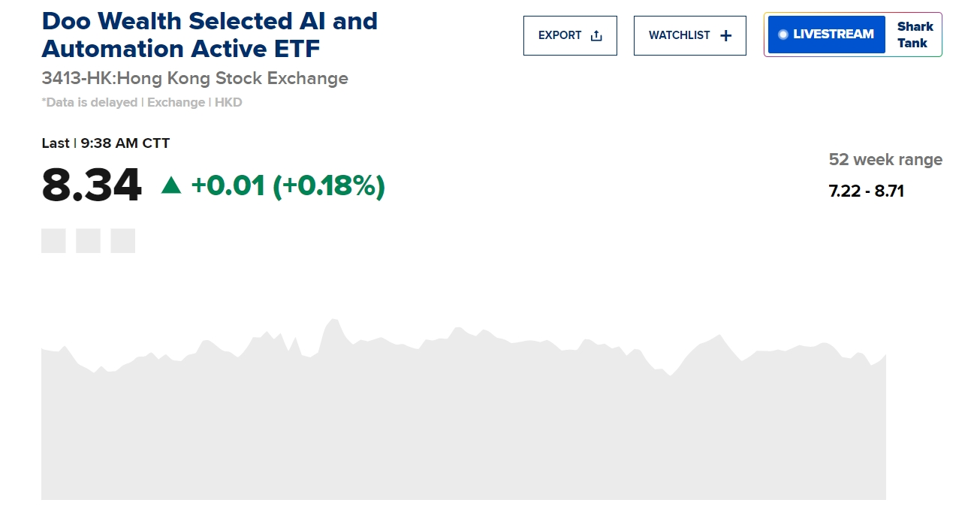Open the LIVESTREAM button
This screenshot has width=980, height=521.
tap(827, 35)
